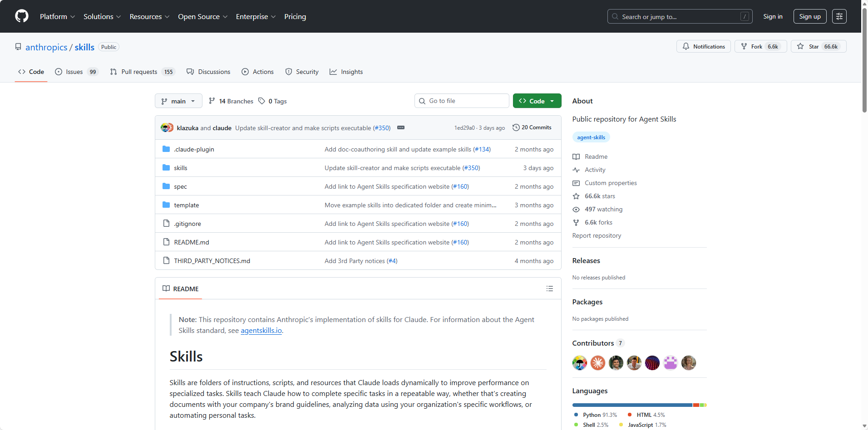Click the GitHub logo icon

(21, 16)
